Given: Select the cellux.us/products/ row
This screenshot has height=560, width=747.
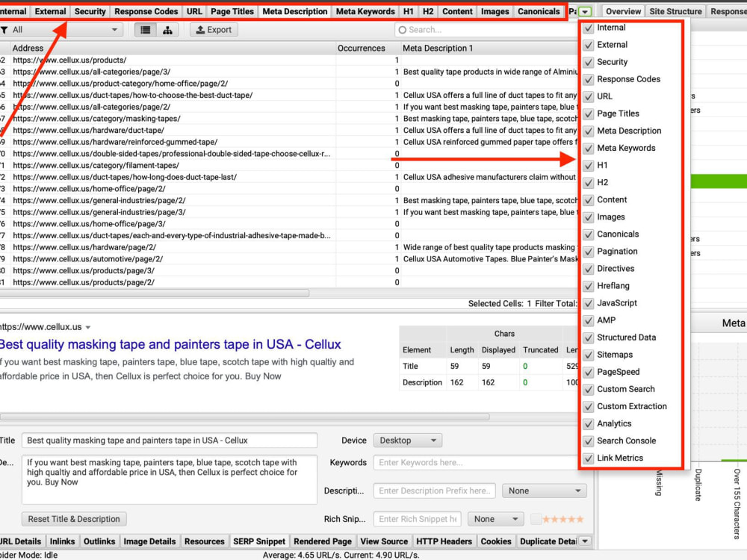Looking at the screenshot, I should (288, 60).
